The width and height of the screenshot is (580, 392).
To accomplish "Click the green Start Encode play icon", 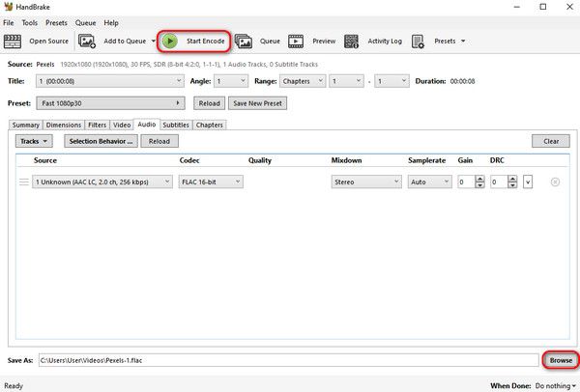I will [170, 41].
